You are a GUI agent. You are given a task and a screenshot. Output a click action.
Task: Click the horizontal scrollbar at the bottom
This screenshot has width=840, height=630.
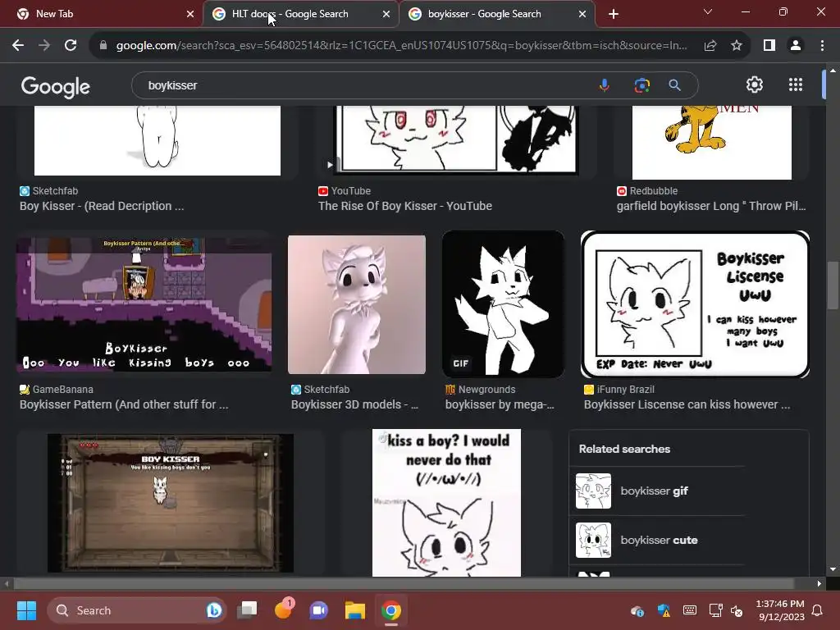point(404,583)
